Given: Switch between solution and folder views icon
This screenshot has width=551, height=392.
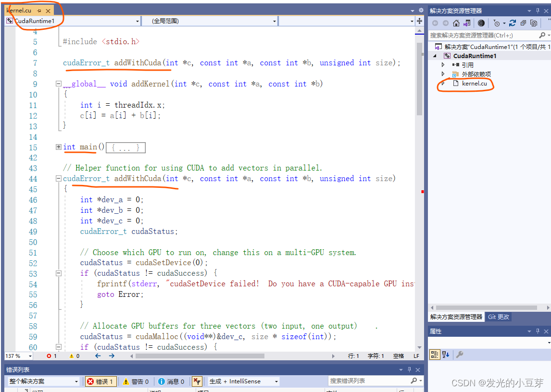Looking at the screenshot, I should (x=467, y=23).
